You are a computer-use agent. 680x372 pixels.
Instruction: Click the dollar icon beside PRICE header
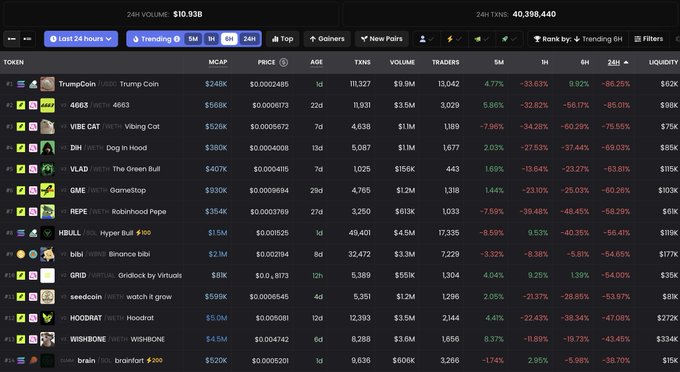pyautogui.click(x=284, y=62)
